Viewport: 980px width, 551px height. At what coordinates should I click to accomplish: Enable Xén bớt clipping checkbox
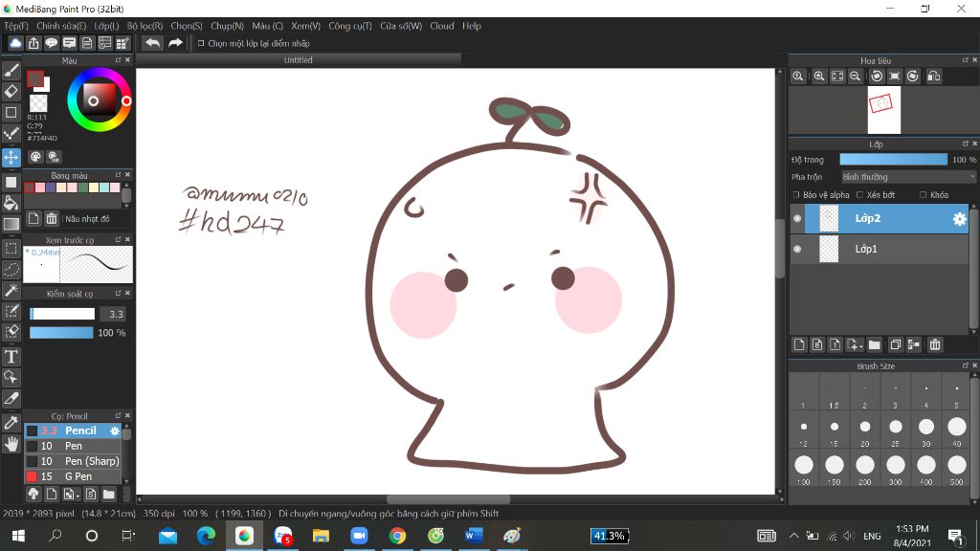pos(859,195)
